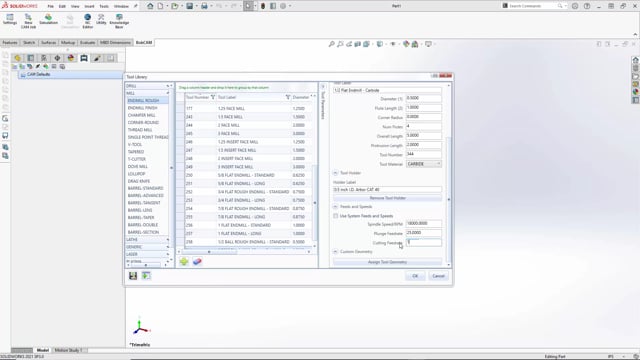Expand the LATHE category header
This screenshot has height=360, width=640.
(147, 240)
